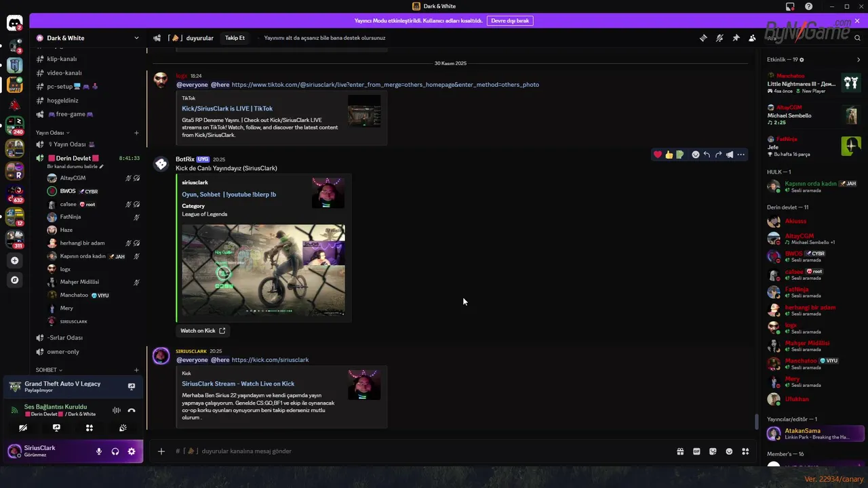Click Watch on Kick button

click(x=203, y=331)
